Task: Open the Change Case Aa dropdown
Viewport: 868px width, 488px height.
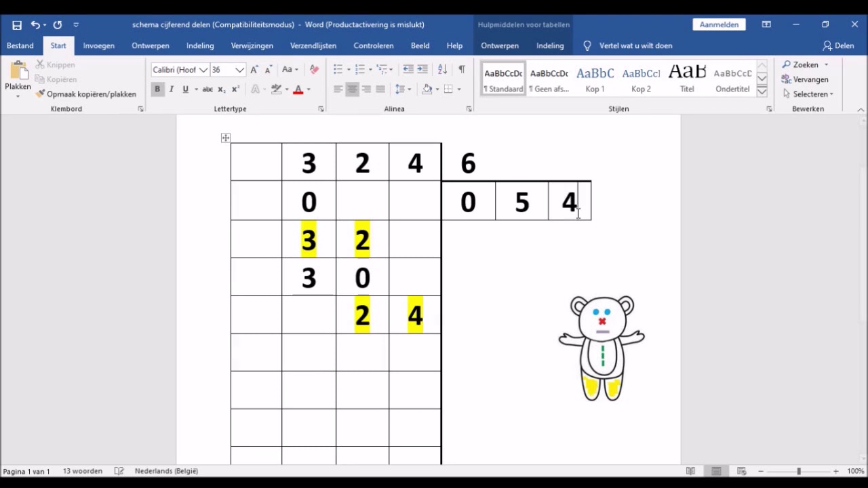Action: (290, 70)
